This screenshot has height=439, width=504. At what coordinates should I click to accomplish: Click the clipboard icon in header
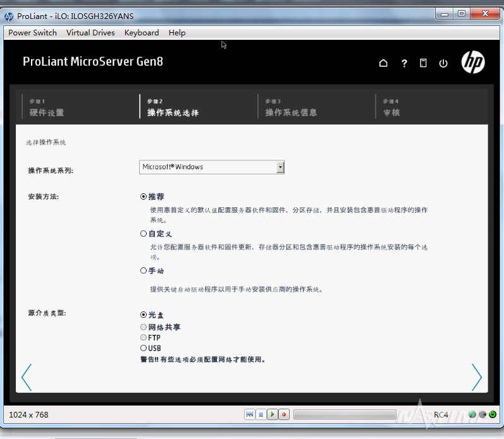coord(423,63)
